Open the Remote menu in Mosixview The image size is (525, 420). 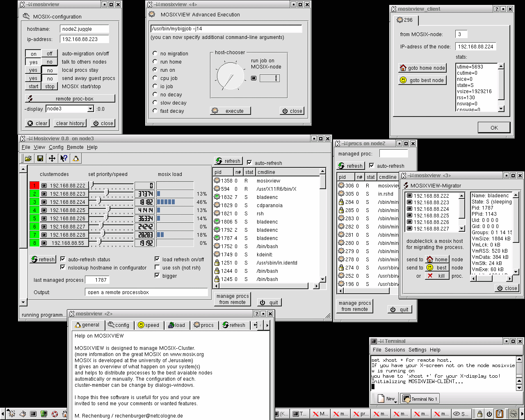(75, 147)
